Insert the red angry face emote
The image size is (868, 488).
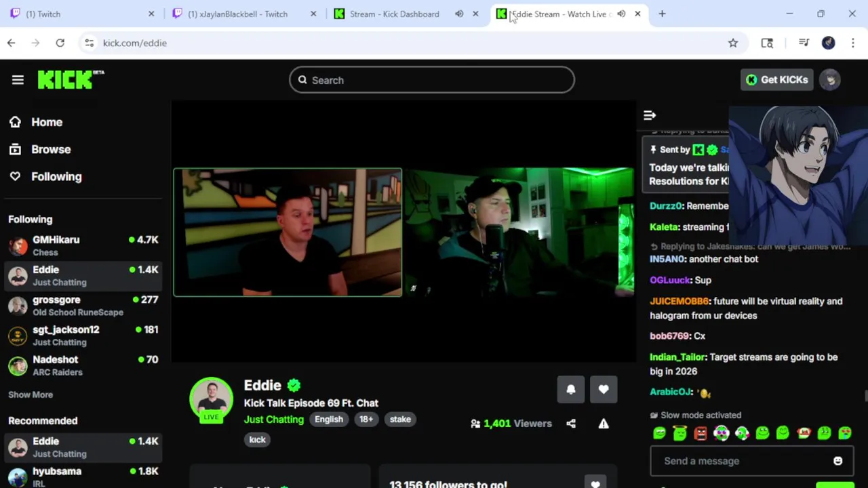701,432
